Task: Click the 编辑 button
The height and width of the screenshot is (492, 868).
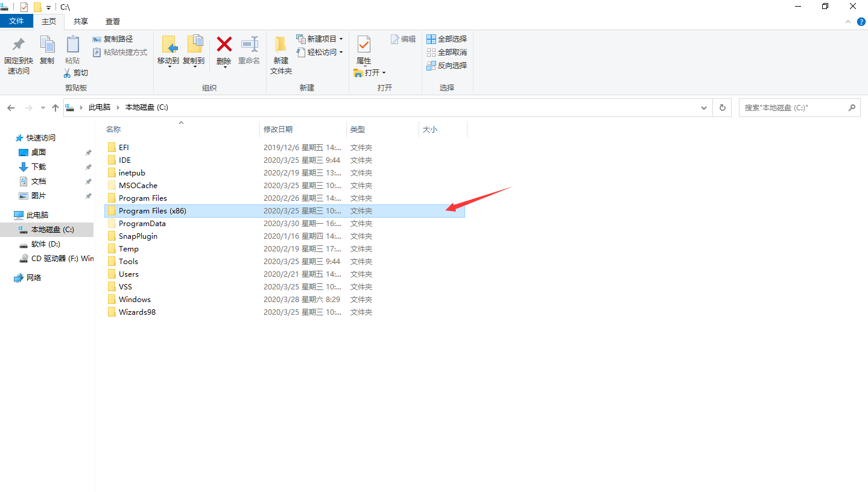Action: [402, 38]
